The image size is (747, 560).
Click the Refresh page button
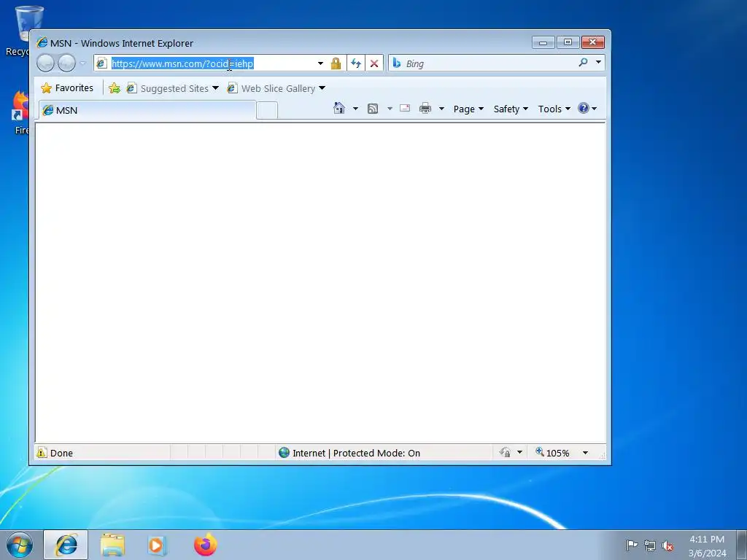[x=356, y=63]
